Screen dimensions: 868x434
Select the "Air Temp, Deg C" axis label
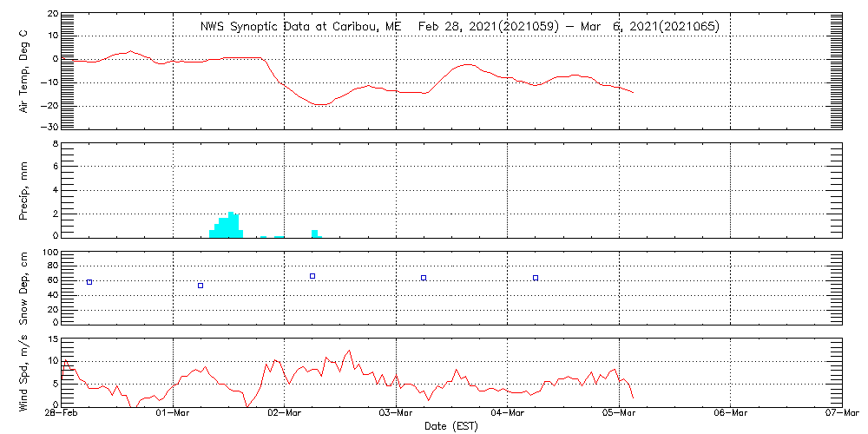[x=23, y=71]
